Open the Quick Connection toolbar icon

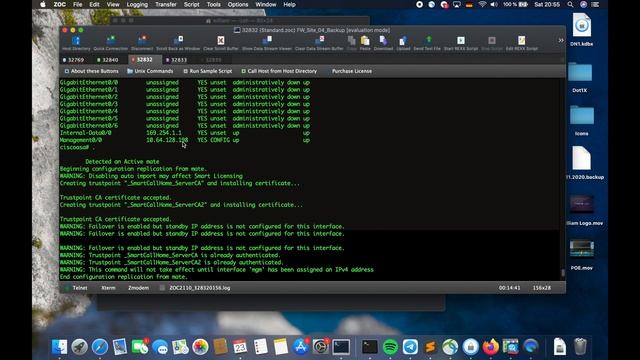(x=111, y=43)
